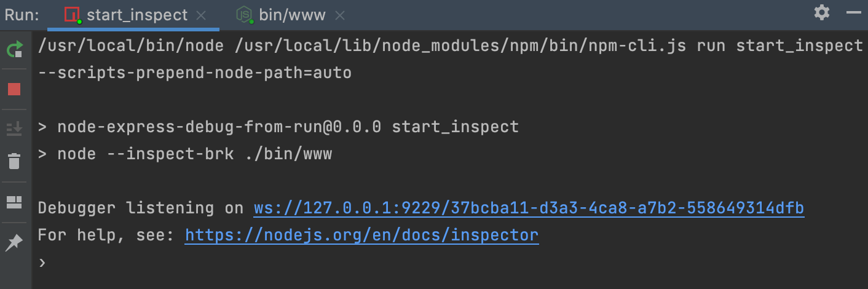The height and width of the screenshot is (289, 868).
Task: Stop the running process
Action: coord(14,89)
